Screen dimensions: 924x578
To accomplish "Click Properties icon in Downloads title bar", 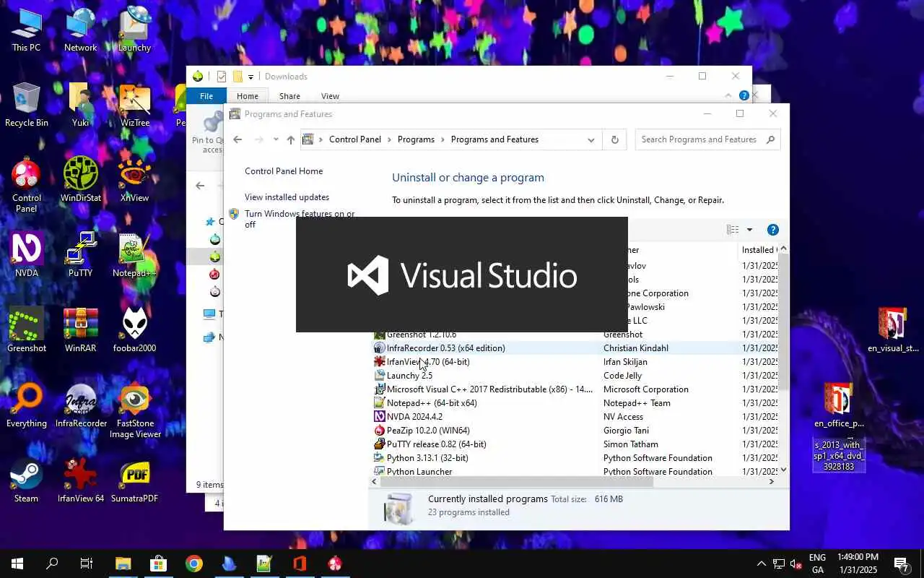I will (x=222, y=77).
